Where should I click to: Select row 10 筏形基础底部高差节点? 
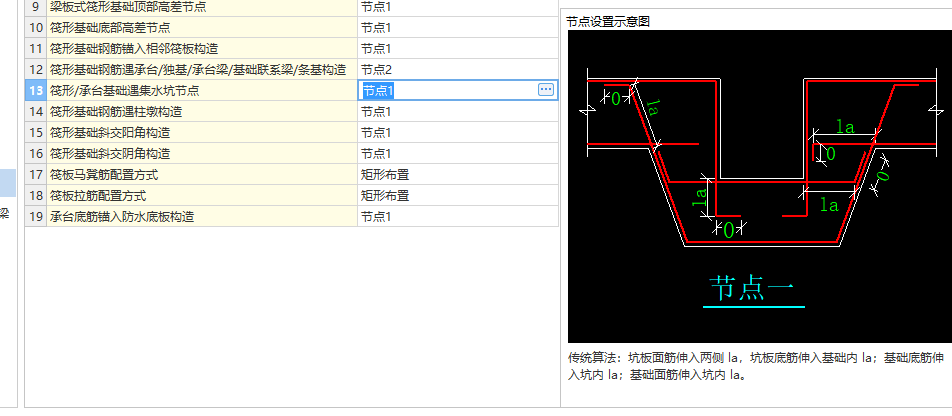pyautogui.click(x=202, y=27)
